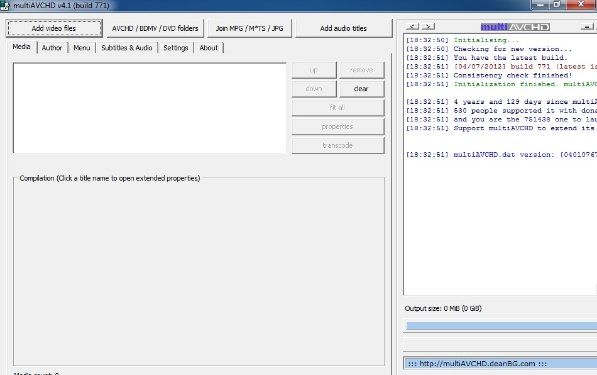
Task: Click the multiAVCHD logo banner
Action: pyautogui.click(x=515, y=27)
